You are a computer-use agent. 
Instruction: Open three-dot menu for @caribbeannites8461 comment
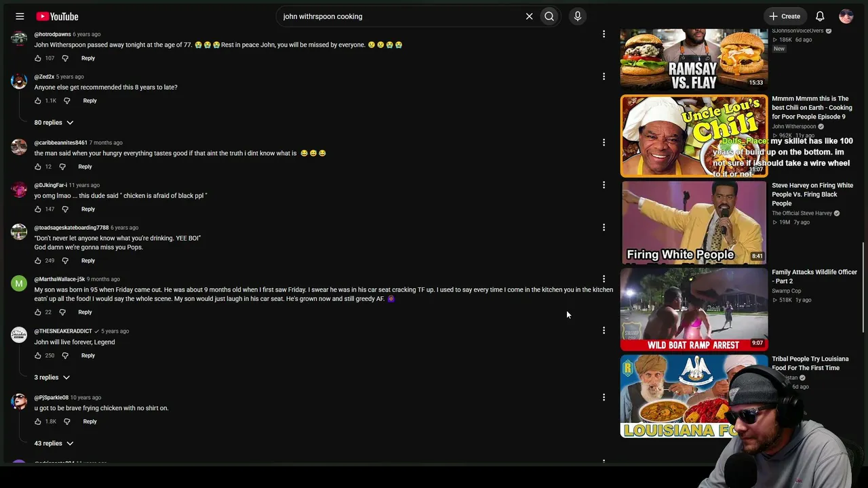[604, 142]
